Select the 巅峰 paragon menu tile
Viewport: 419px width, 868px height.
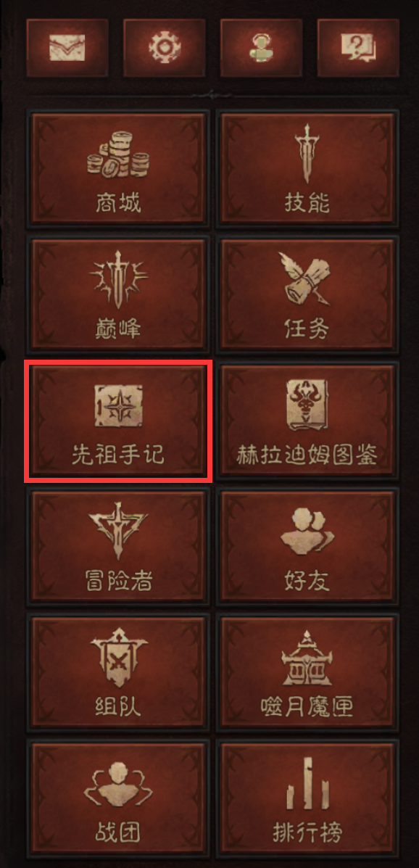(118, 294)
